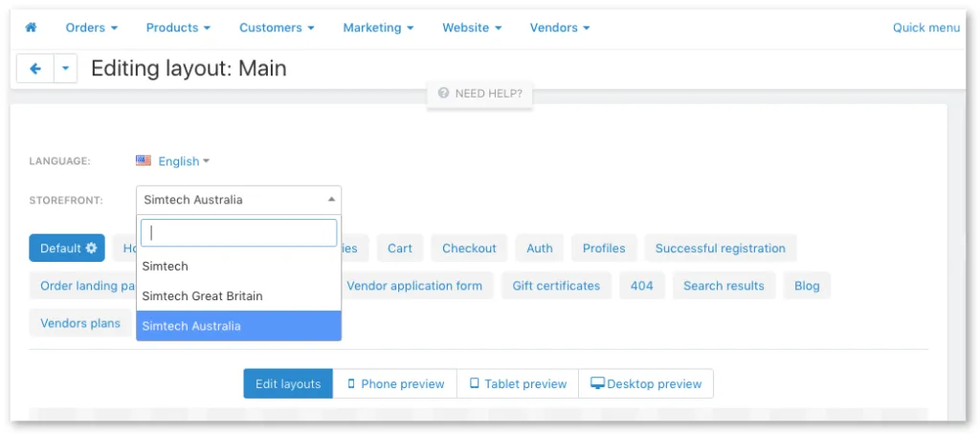Click the back arrow button
This screenshot has width=980, height=434.
tap(35, 69)
